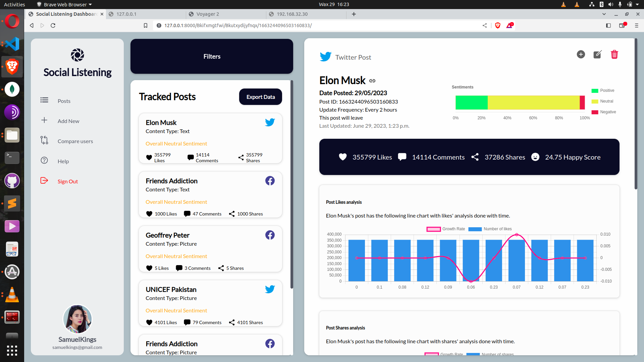
Task: Launch Visual Studio Code from the dock
Action: tap(12, 44)
